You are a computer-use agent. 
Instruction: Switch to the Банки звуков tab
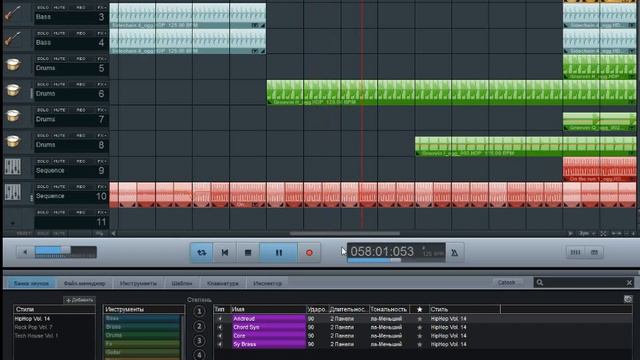31,283
